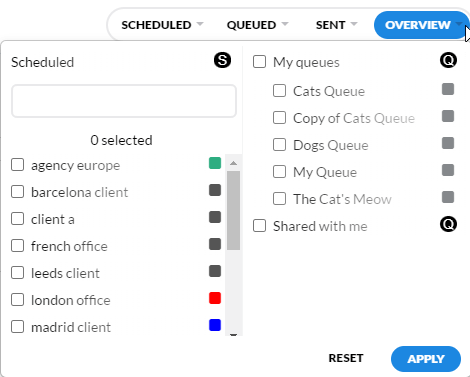Enable the My queues checkbox
This screenshot has width=470, height=377.
[259, 62]
